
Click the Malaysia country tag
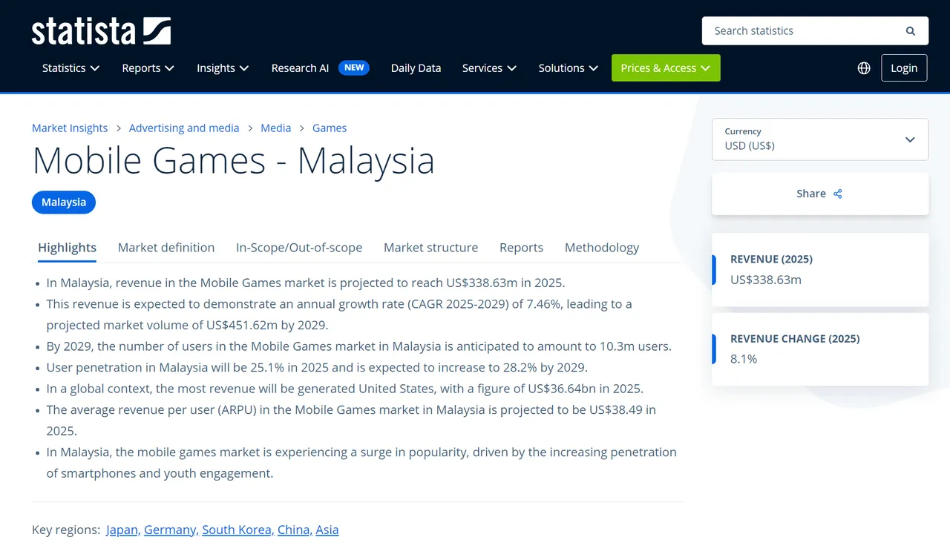pyautogui.click(x=63, y=202)
